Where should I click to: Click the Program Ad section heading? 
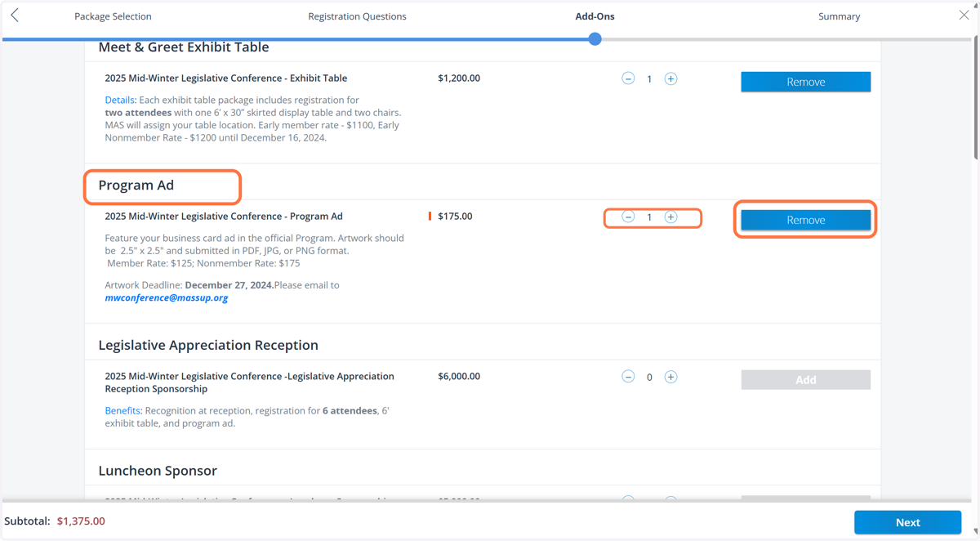coord(136,186)
